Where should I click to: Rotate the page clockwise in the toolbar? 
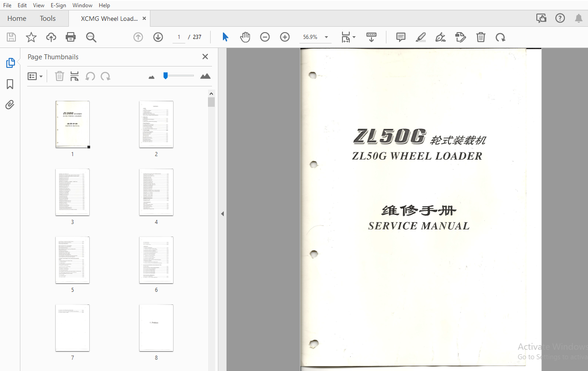(501, 37)
